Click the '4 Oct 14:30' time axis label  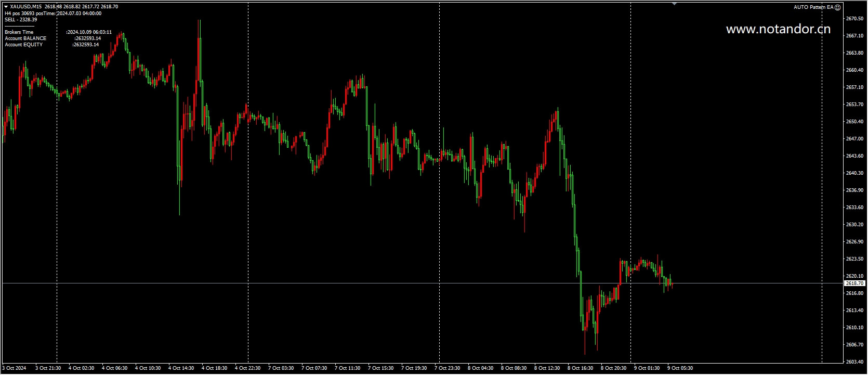tap(181, 368)
